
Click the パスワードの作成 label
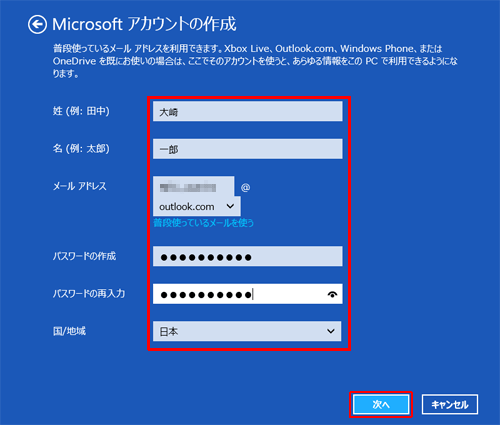tap(84, 256)
